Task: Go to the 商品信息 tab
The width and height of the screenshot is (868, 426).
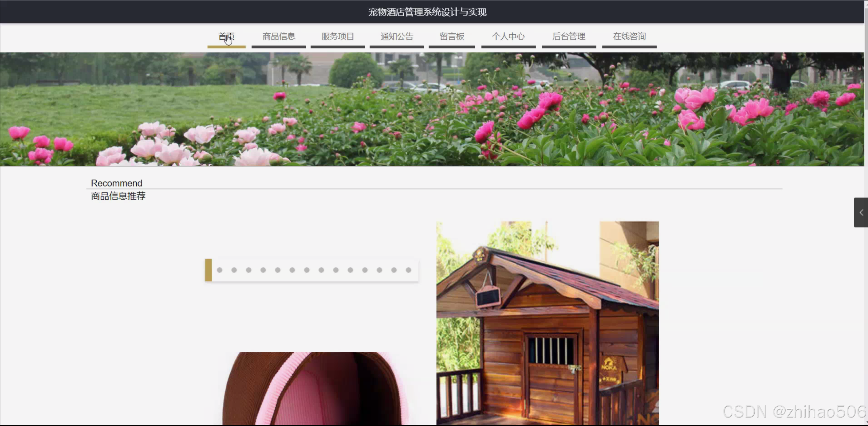Action: click(278, 37)
